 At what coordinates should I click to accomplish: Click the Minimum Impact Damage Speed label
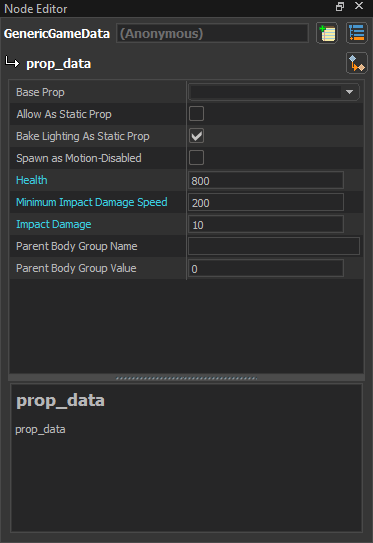[92, 202]
